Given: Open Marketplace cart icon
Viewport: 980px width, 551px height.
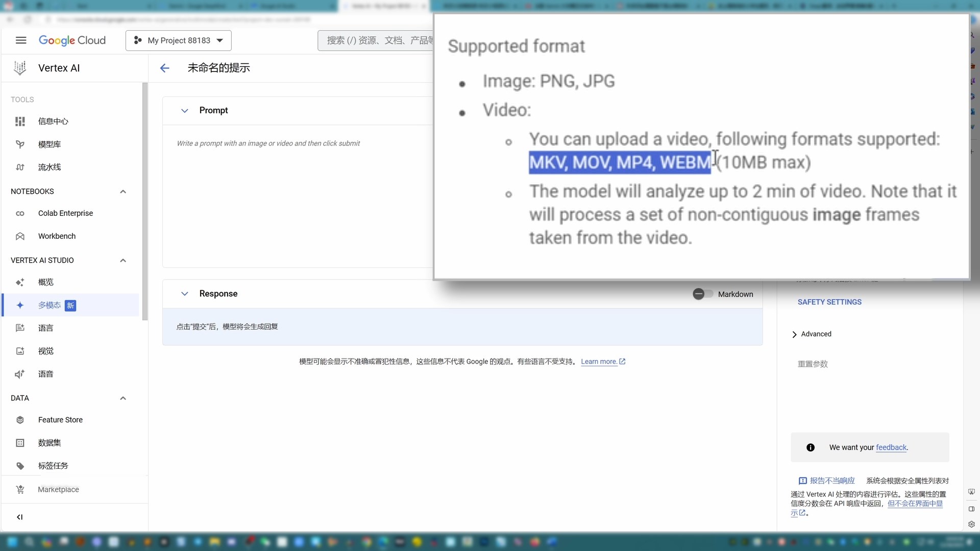Looking at the screenshot, I should click(20, 489).
